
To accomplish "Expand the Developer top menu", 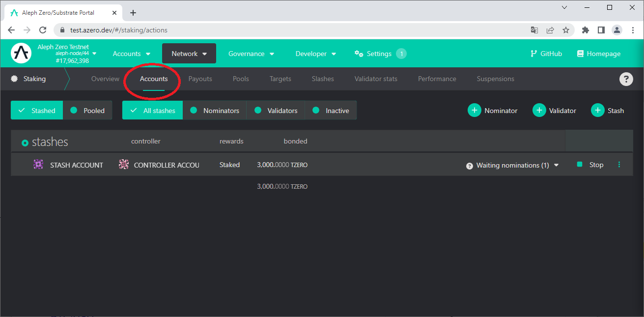I will click(315, 54).
